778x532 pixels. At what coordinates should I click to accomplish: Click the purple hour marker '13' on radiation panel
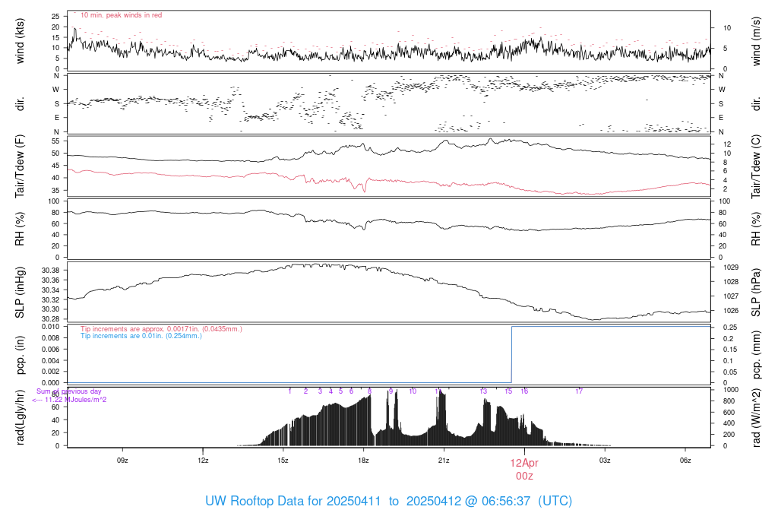[x=483, y=391]
